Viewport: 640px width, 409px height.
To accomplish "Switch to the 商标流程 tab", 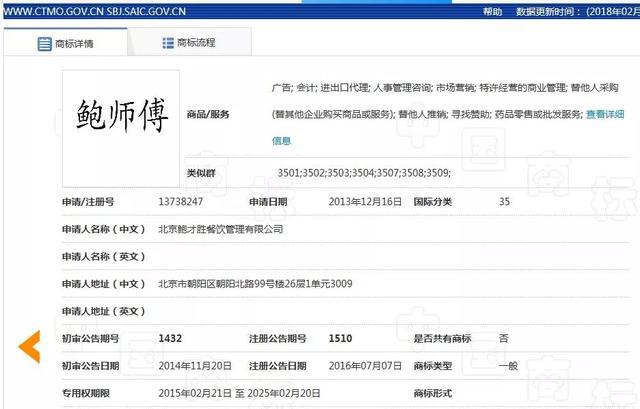I will pos(190,42).
